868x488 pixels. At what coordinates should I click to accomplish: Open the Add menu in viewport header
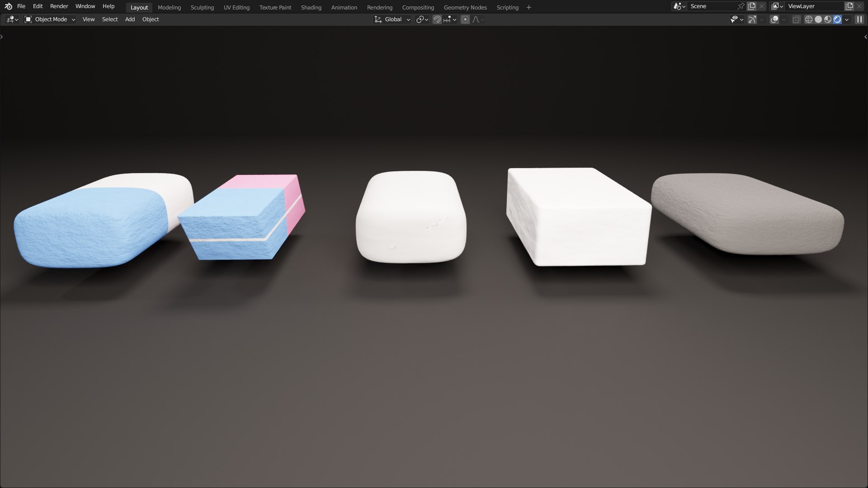(130, 19)
